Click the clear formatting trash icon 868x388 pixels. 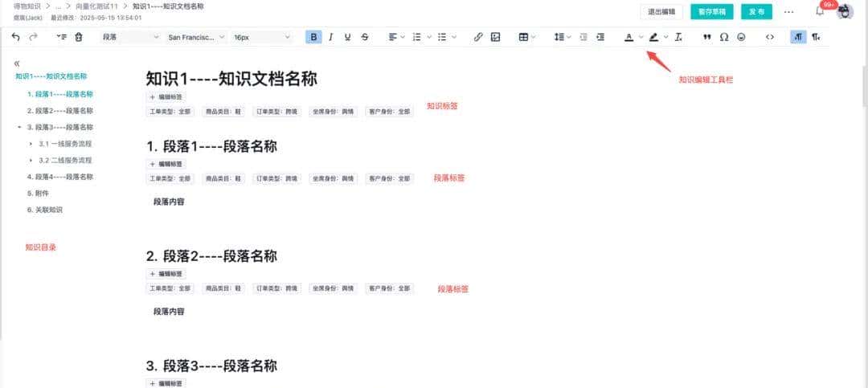point(79,37)
